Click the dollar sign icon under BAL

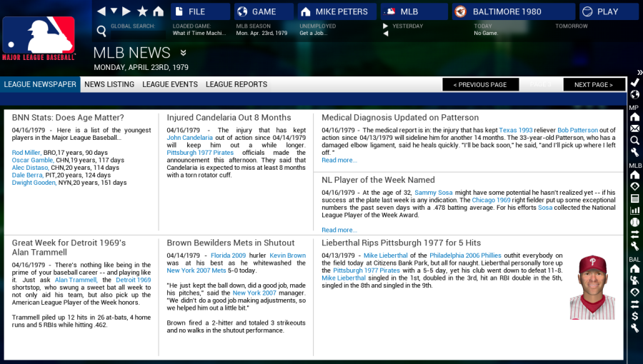coord(634,316)
